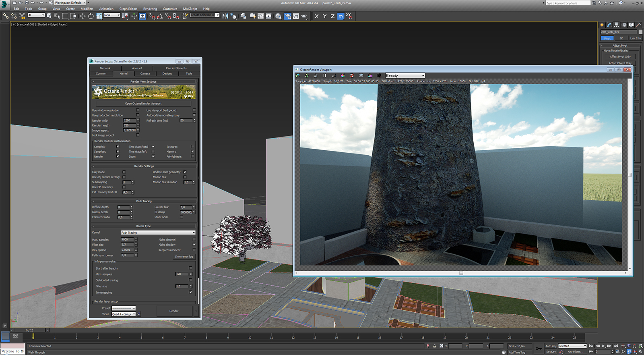Open the Kernel type dropdown showing Path Tracing
The width and height of the screenshot is (644, 355).
[x=158, y=233]
